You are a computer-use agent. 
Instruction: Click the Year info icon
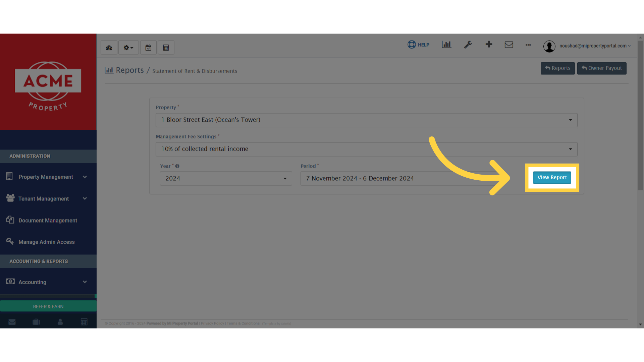[177, 166]
